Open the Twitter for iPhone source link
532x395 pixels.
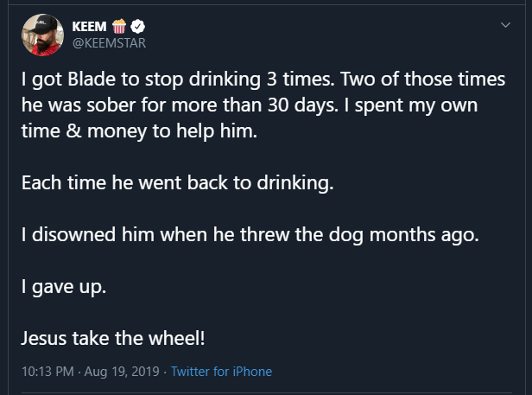[x=221, y=372]
